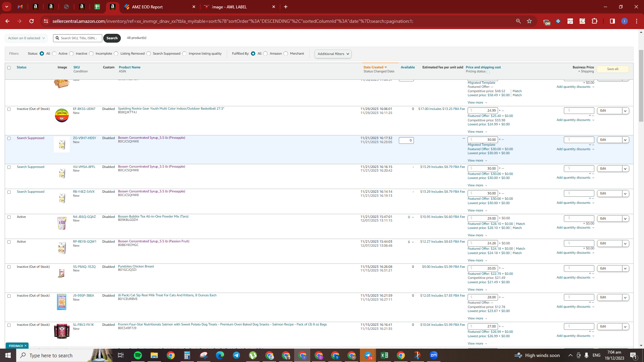644x362 pixels.
Task: Click the zoom magnifier icon in address bar
Action: (x=518, y=21)
